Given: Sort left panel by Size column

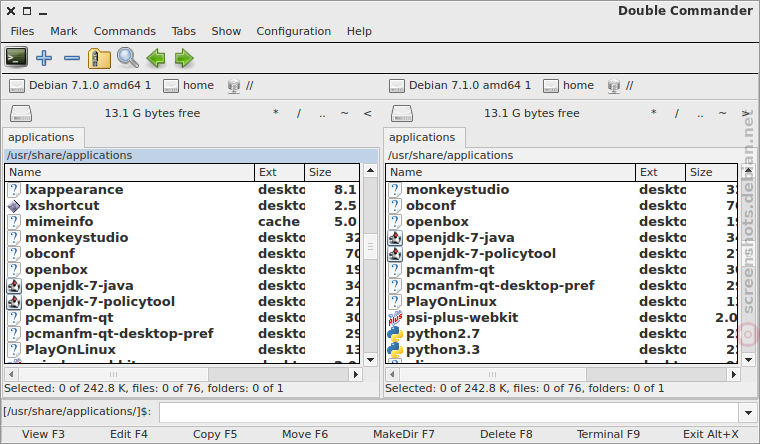Looking at the screenshot, I should pos(332,173).
